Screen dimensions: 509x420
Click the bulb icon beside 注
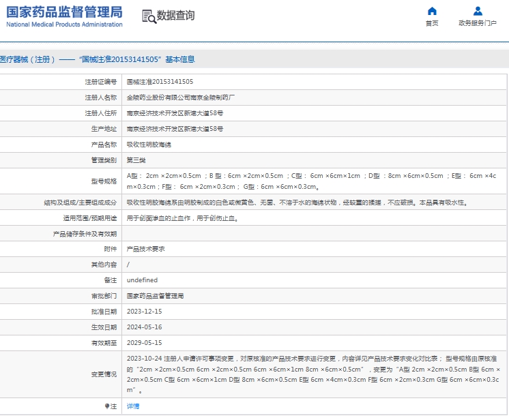[x=107, y=406]
